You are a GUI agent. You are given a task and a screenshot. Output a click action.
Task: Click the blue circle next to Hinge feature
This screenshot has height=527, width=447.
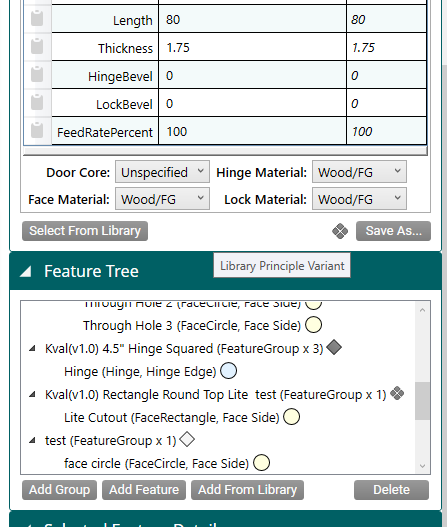click(228, 371)
